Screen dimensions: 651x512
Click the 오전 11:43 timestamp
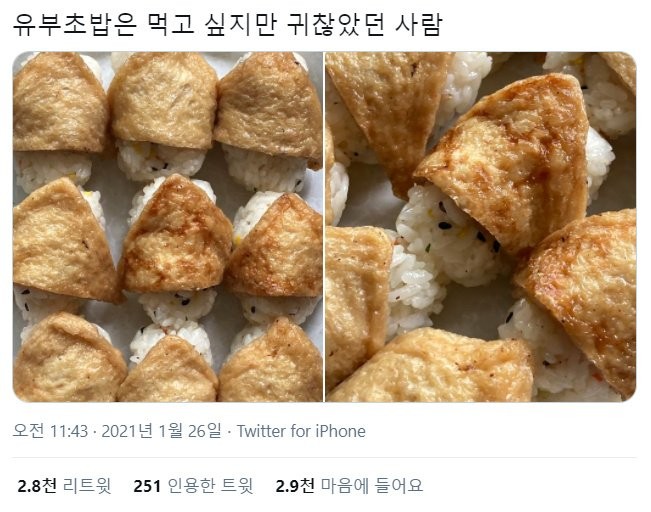pyautogui.click(x=50, y=431)
